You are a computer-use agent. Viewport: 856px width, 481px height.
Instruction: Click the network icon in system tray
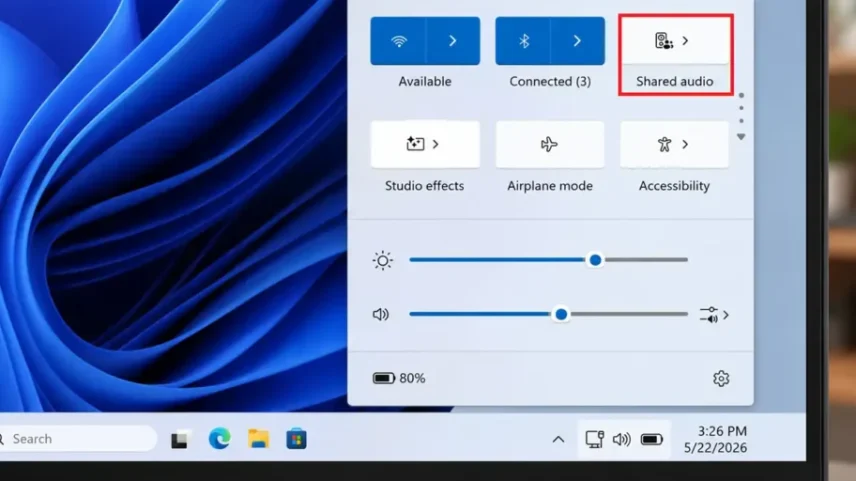coord(594,439)
